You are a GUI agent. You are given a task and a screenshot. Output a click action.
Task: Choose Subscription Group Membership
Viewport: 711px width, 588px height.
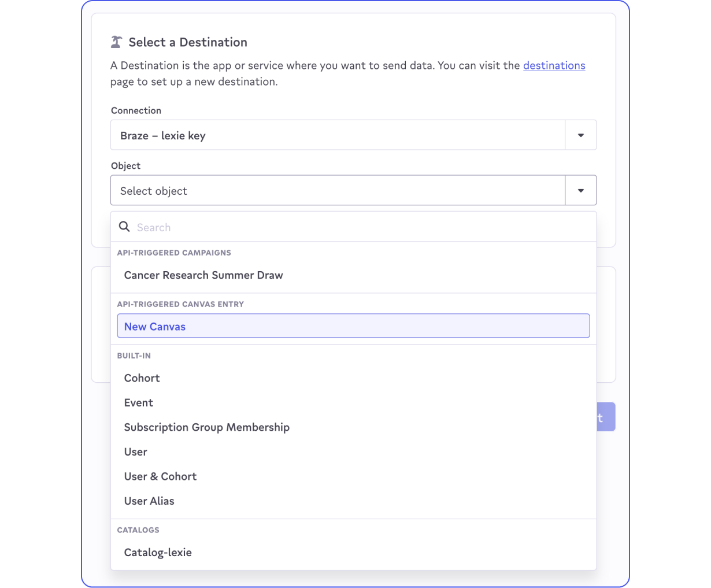[x=207, y=427]
